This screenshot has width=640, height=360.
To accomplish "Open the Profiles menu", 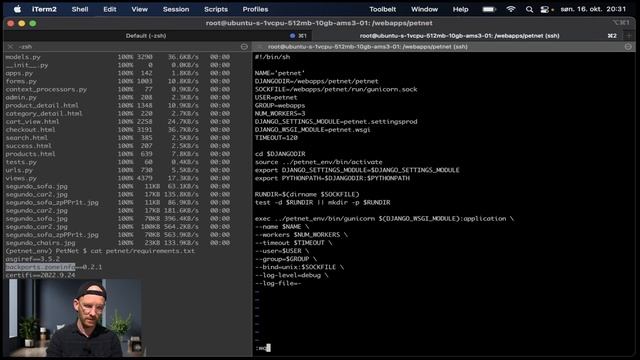I will pyautogui.click(x=256, y=9).
